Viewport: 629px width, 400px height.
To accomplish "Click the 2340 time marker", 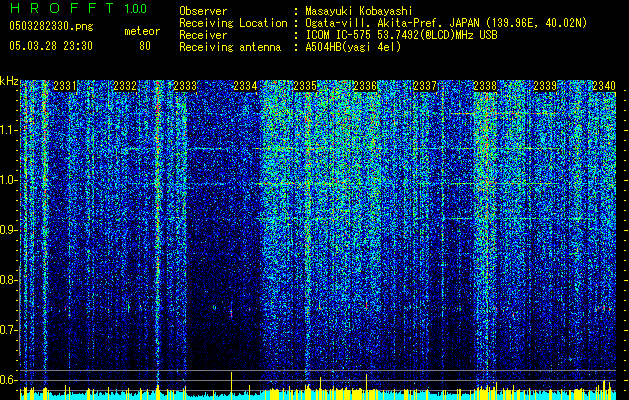I will click(x=604, y=86).
